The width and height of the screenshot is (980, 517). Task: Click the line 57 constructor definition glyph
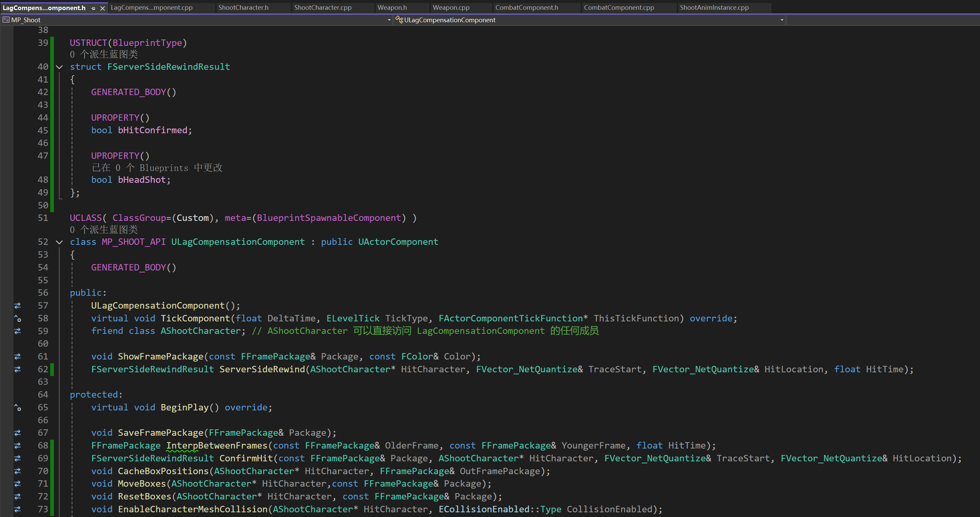18,306
